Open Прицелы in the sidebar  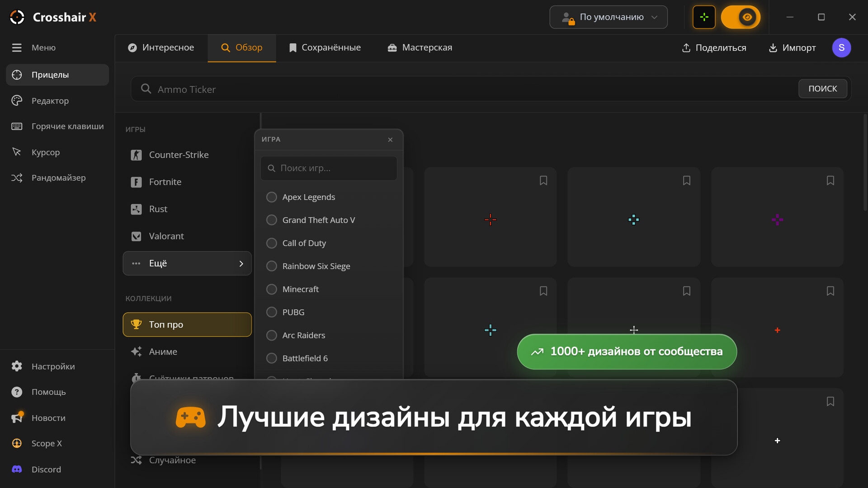pyautogui.click(x=57, y=75)
